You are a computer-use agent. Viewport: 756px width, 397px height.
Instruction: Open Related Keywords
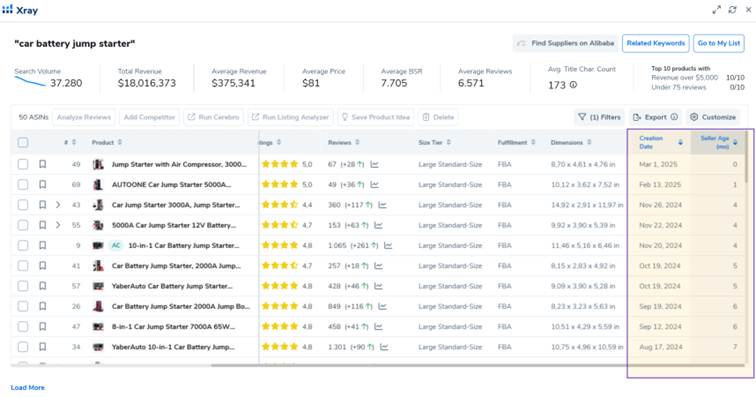[x=656, y=43]
